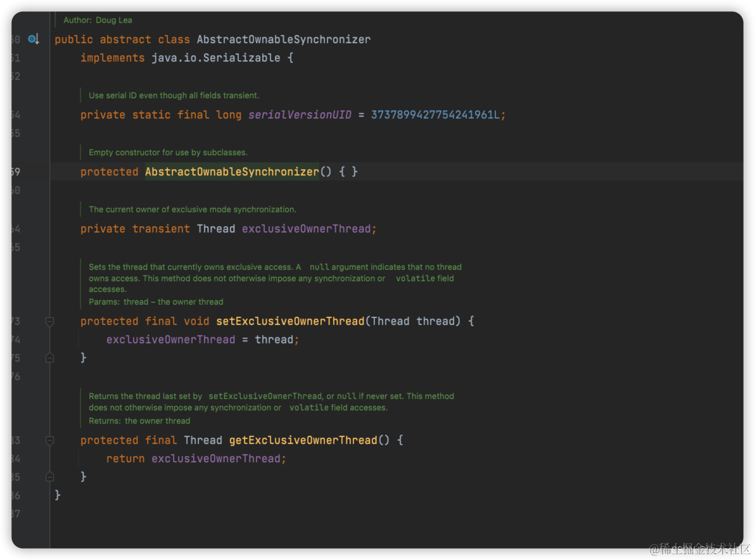Click fold-end marker after getExclusiveOwnerThread body
Screen dimensions: 755x560
(49, 477)
